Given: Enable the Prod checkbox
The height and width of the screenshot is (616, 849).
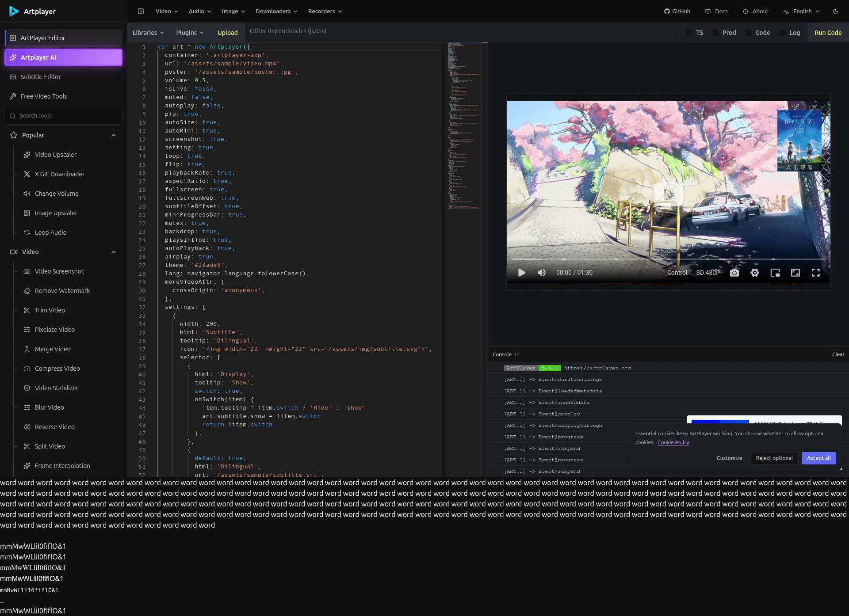Looking at the screenshot, I should pyautogui.click(x=715, y=33).
